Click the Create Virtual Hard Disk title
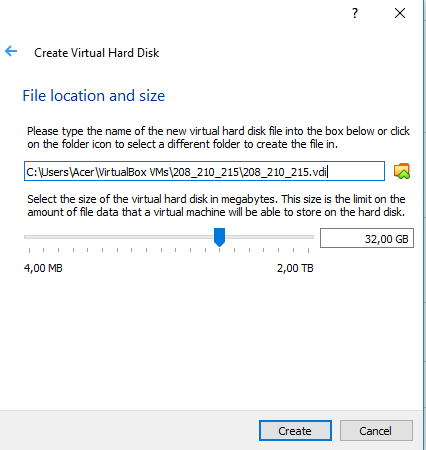Viewport: 426px width, 450px height. click(97, 53)
